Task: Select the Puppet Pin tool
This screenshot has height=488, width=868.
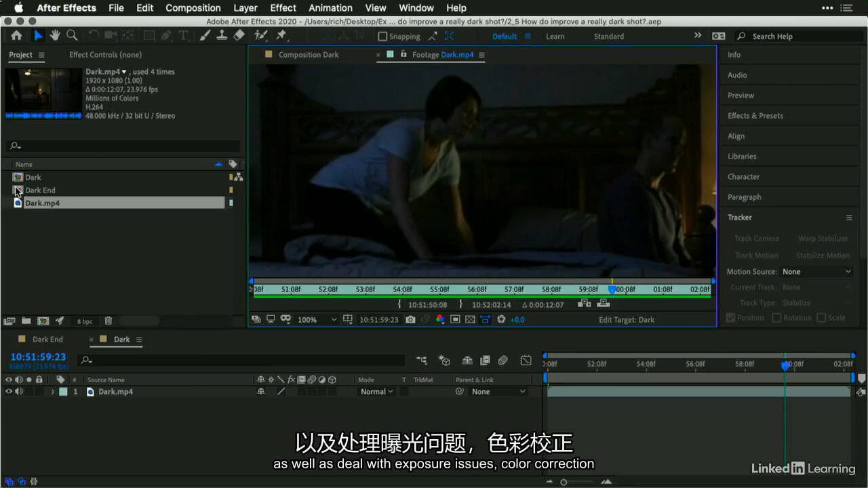Action: 281,36
